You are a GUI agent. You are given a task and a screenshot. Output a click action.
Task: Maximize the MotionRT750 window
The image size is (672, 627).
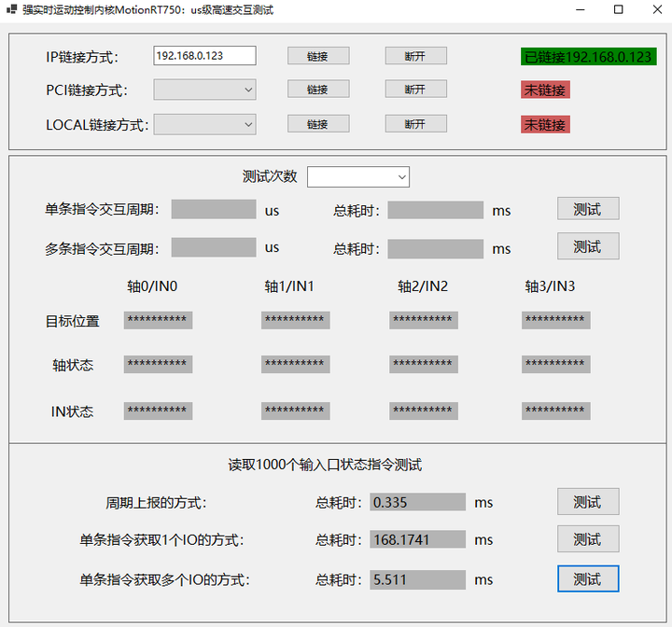pos(619,9)
